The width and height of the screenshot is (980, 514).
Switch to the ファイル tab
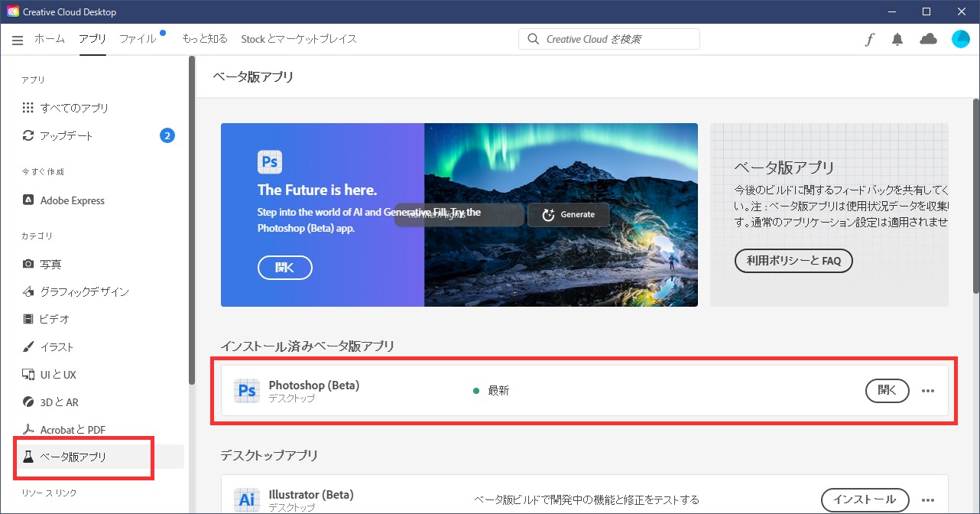click(x=138, y=39)
